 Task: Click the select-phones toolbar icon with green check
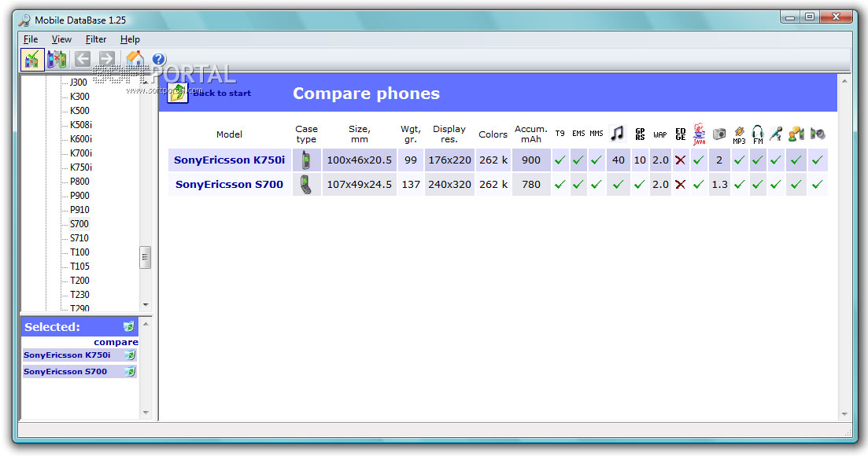tap(32, 59)
